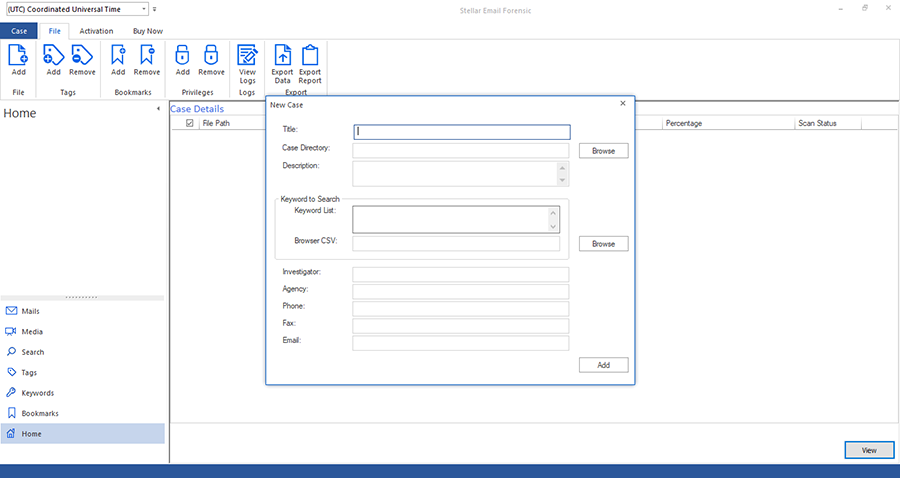The width and height of the screenshot is (900, 478).
Task: Open Media in the sidebar
Action: click(83, 332)
